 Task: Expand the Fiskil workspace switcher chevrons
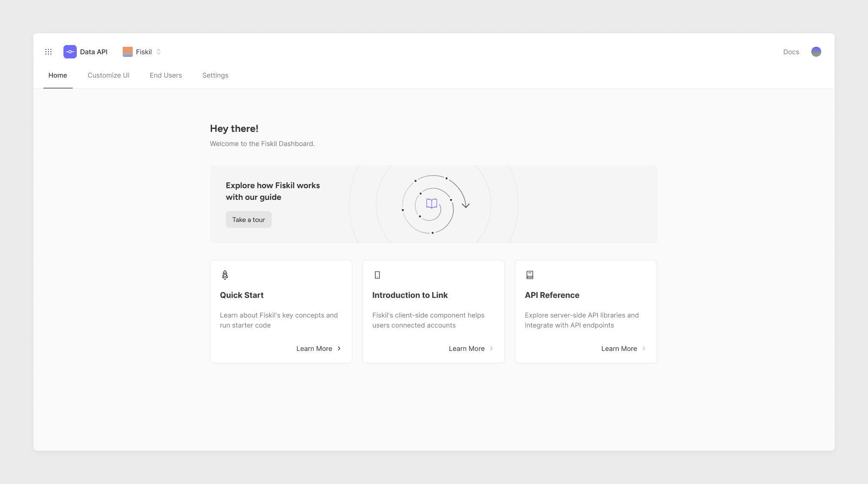pyautogui.click(x=159, y=52)
